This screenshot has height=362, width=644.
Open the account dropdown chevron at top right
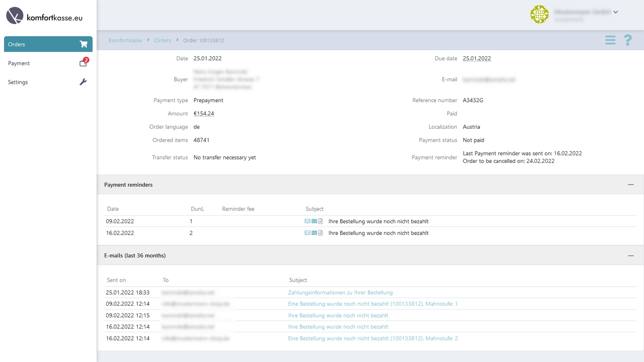coord(616,12)
